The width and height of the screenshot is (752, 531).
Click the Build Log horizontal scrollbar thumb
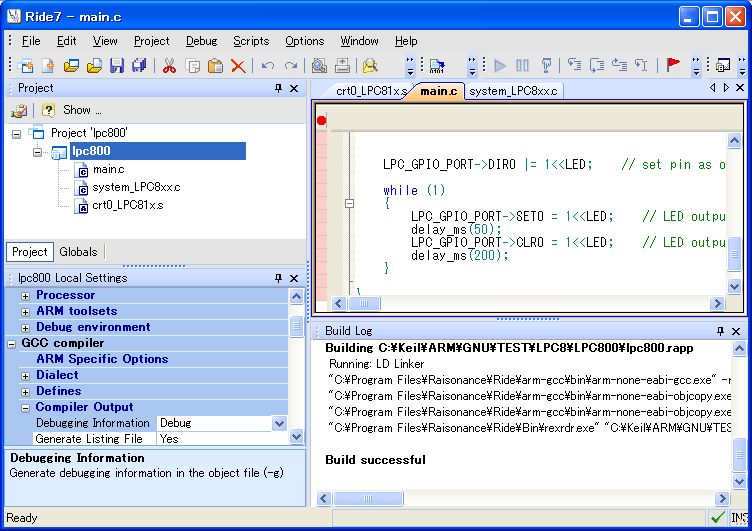click(368, 498)
